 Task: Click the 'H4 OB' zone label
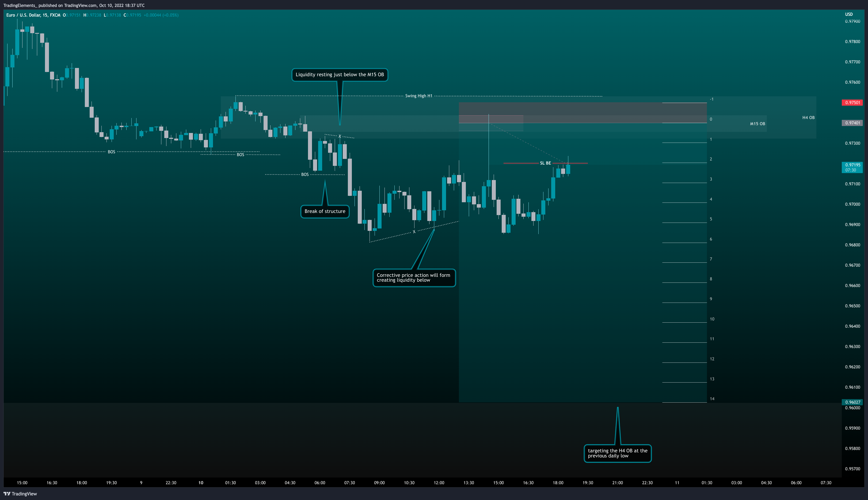click(x=808, y=117)
